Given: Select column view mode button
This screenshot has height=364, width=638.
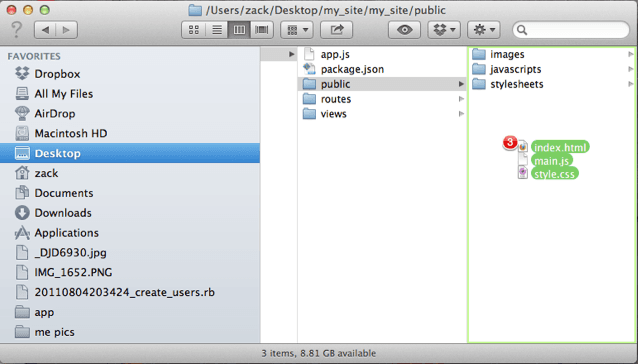Looking at the screenshot, I should (239, 30).
